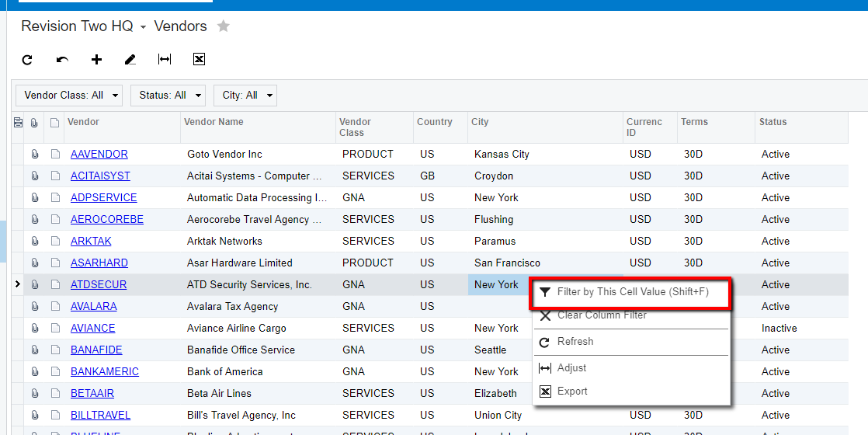868x435 pixels.
Task: Add a new vendor with plus icon
Action: tap(96, 59)
